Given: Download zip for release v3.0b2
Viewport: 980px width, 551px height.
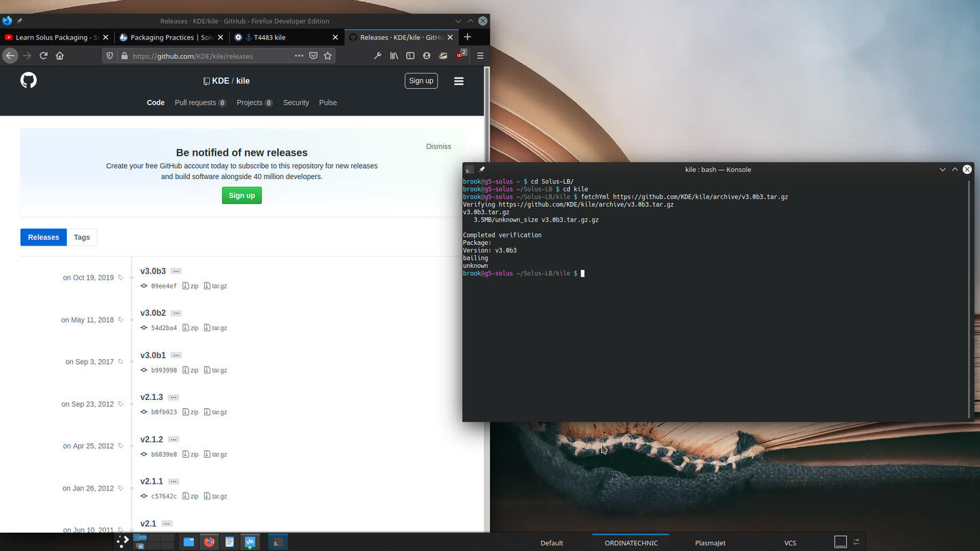Looking at the screenshot, I should [x=191, y=328].
